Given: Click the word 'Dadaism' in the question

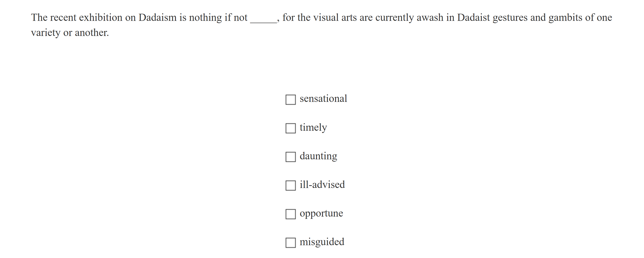Looking at the screenshot, I should pos(158,17).
